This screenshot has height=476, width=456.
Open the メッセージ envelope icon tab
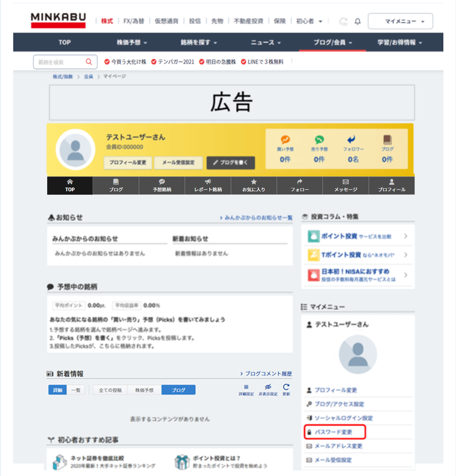(x=346, y=185)
